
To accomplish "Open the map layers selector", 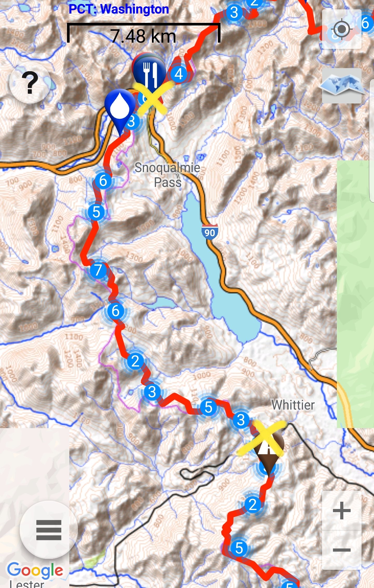I will pyautogui.click(x=342, y=86).
